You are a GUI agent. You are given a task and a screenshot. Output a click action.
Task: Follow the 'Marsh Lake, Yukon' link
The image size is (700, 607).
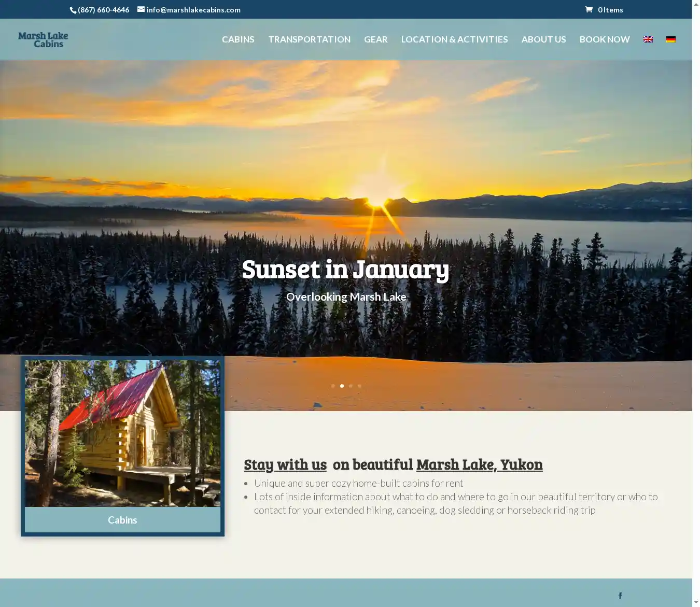tap(479, 464)
